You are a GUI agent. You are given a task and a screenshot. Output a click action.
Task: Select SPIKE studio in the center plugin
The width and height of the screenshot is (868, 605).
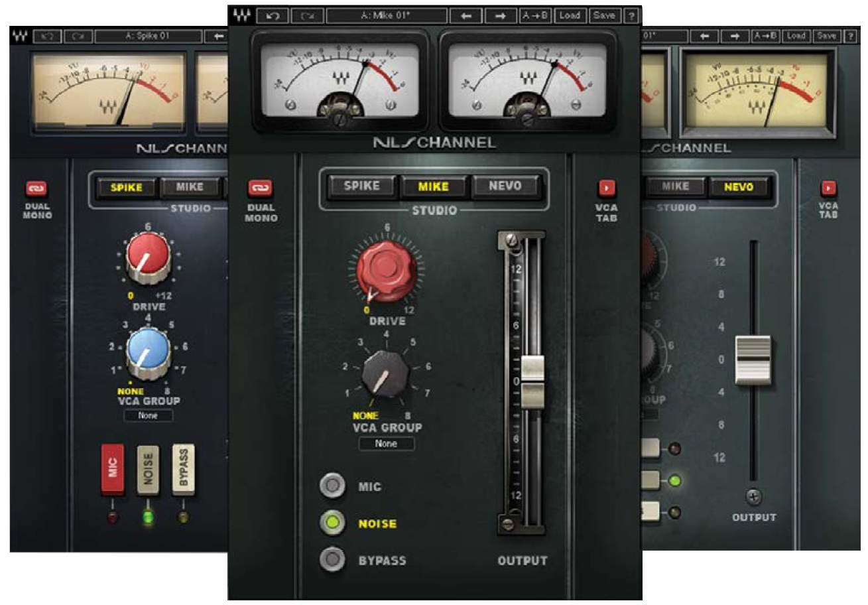[x=361, y=186]
